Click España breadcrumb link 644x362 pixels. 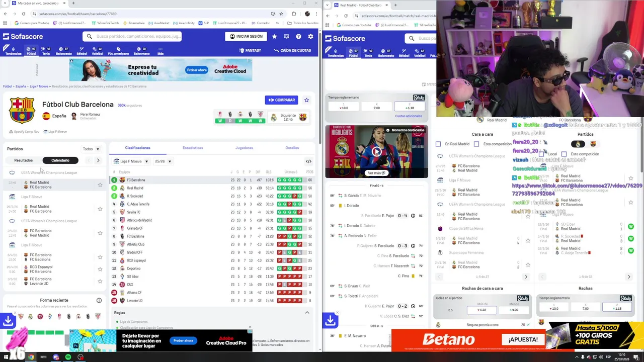point(21,86)
